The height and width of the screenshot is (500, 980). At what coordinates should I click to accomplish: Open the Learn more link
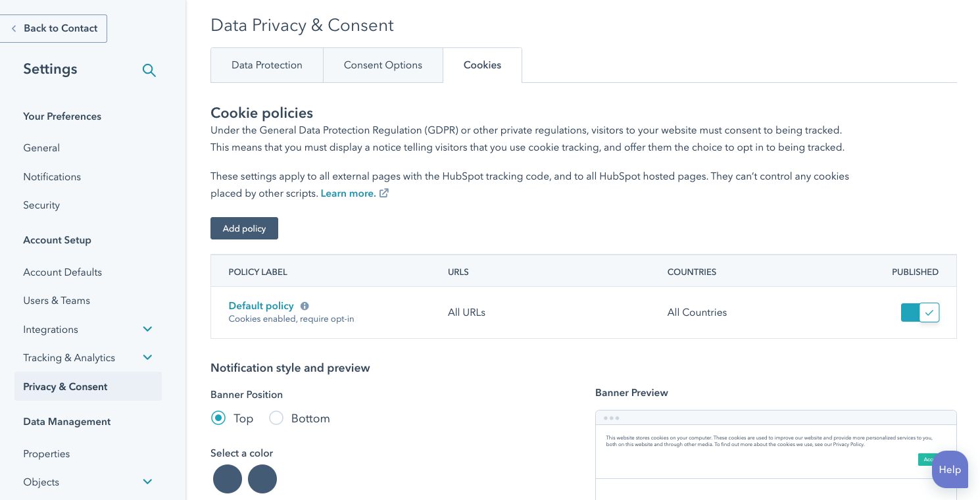[x=347, y=193]
